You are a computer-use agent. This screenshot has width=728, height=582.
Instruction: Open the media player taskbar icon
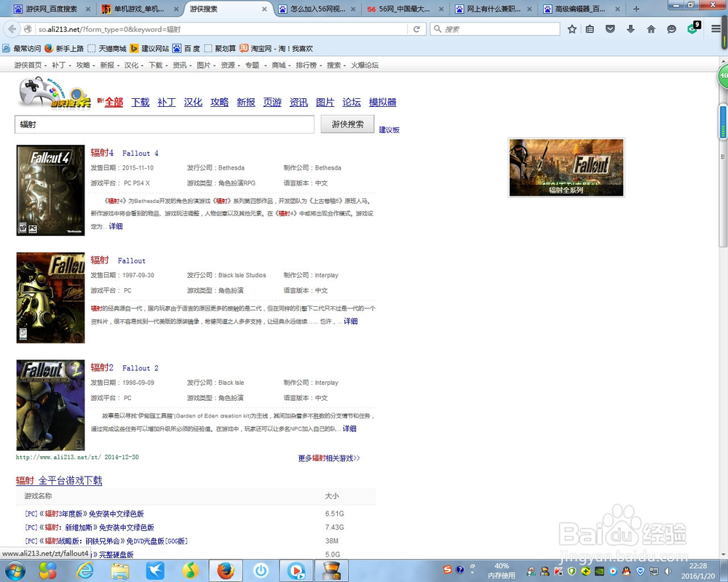tap(296, 570)
